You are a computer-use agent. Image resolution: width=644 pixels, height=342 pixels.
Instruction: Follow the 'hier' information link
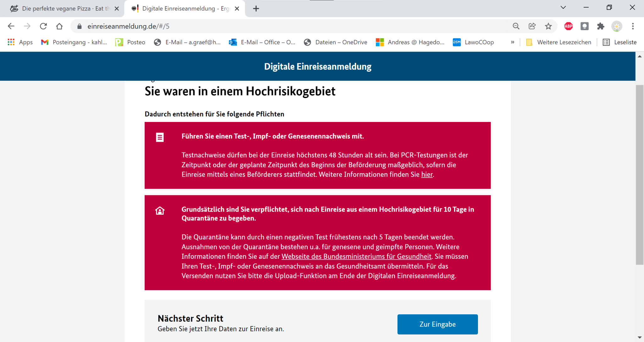(x=427, y=174)
